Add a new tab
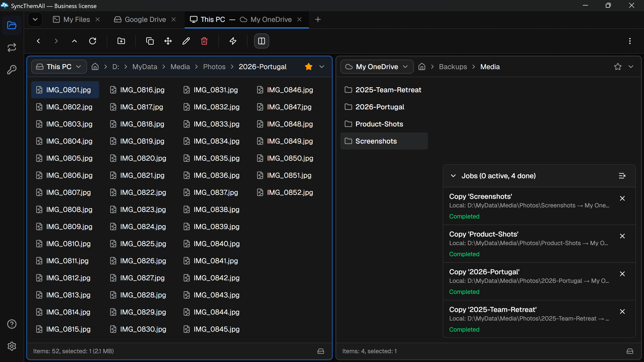Viewport: 644px width, 362px height. click(x=318, y=19)
